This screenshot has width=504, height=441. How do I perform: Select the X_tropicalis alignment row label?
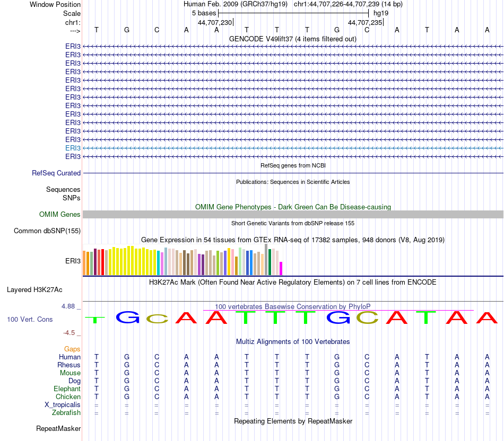pos(63,405)
